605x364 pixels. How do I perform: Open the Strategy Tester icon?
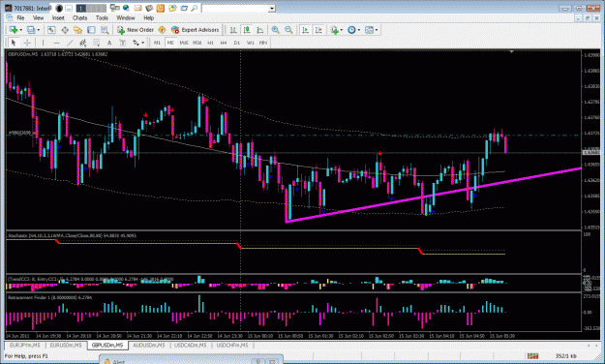click(x=105, y=30)
